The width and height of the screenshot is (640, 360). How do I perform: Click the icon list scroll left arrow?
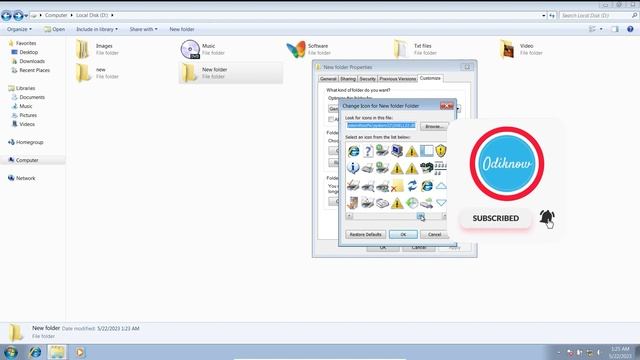point(349,216)
